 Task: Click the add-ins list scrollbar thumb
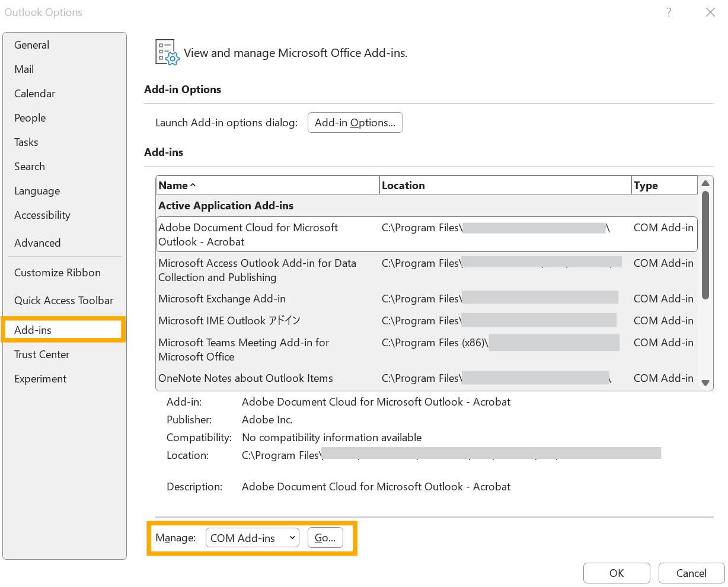[x=705, y=244]
